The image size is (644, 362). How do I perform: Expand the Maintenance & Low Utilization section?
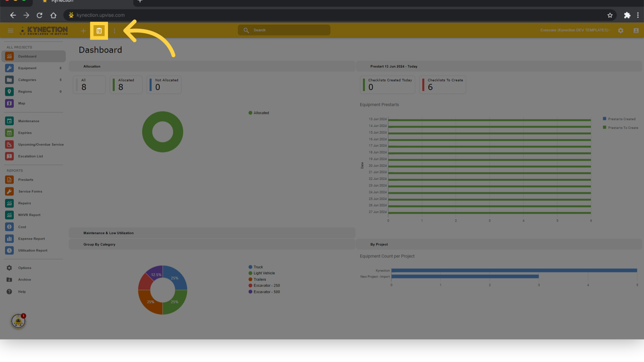coord(108,233)
